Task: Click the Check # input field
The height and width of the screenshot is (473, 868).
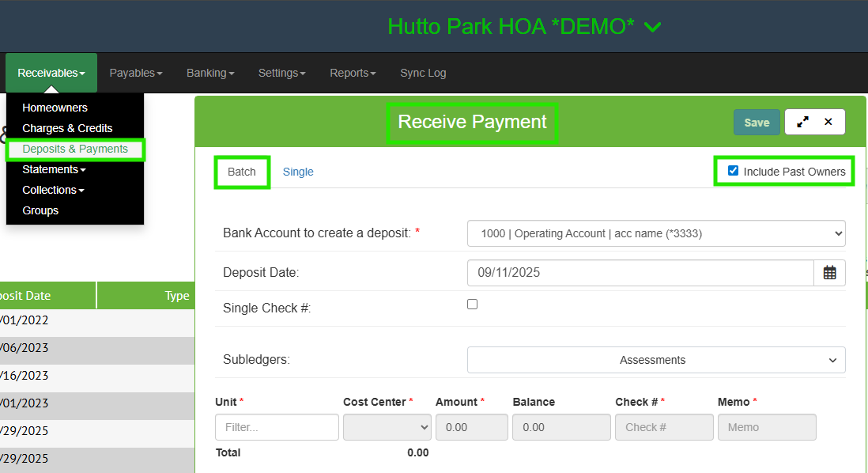Action: pyautogui.click(x=664, y=427)
